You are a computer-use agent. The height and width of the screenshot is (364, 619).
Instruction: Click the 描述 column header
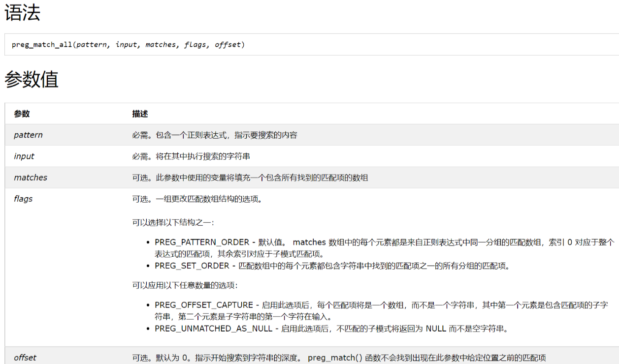(140, 114)
